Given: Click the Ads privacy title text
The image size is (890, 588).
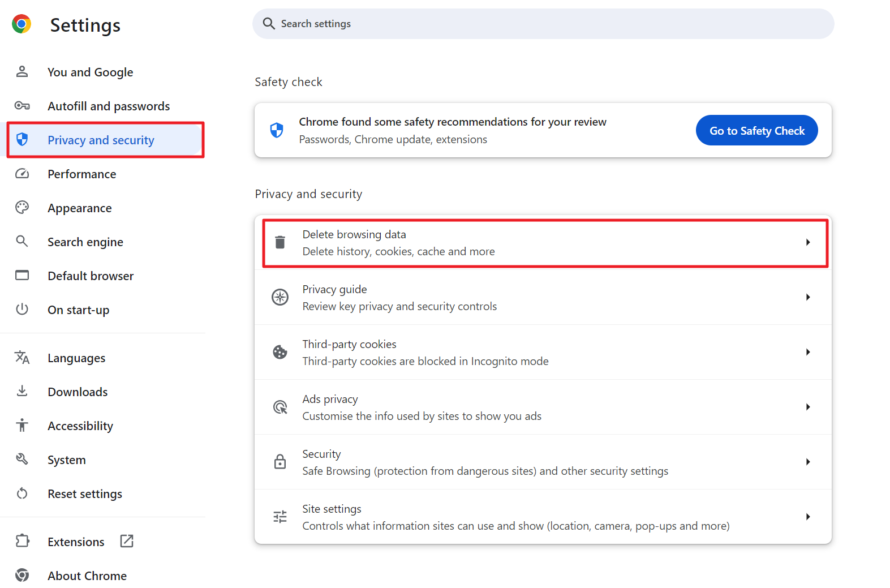Looking at the screenshot, I should [x=330, y=399].
